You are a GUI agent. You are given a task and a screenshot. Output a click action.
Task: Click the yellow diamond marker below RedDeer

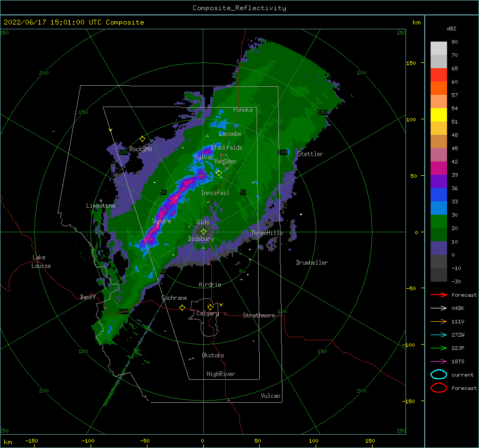click(x=219, y=173)
